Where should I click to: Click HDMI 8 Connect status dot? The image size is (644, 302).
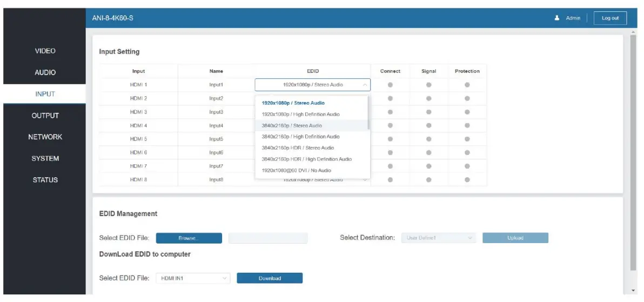click(390, 179)
